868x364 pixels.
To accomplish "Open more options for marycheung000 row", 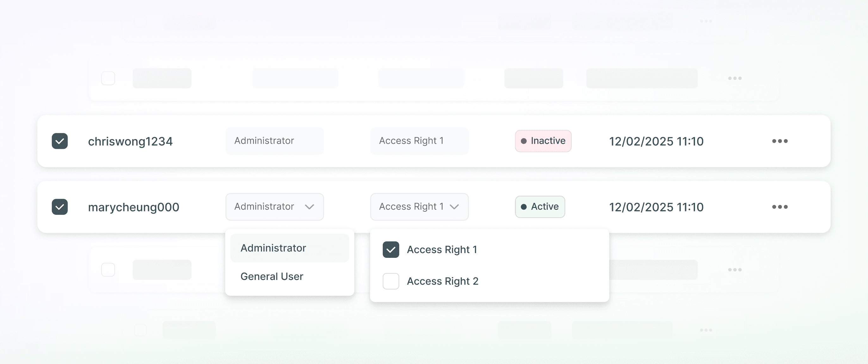I will pyautogui.click(x=780, y=207).
